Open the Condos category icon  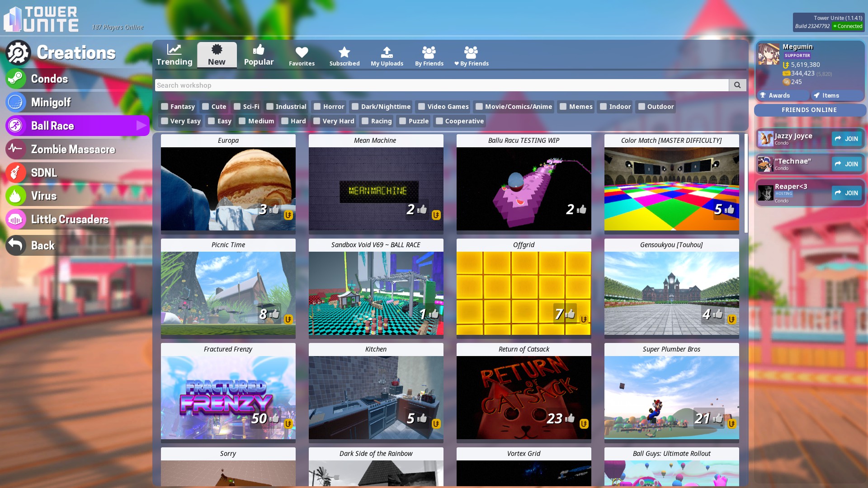click(x=16, y=79)
